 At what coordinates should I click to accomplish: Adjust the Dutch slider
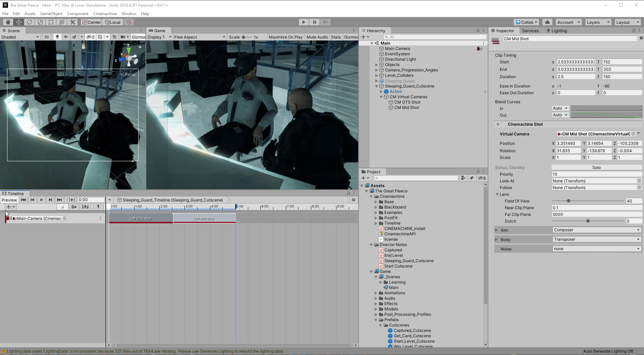588,221
